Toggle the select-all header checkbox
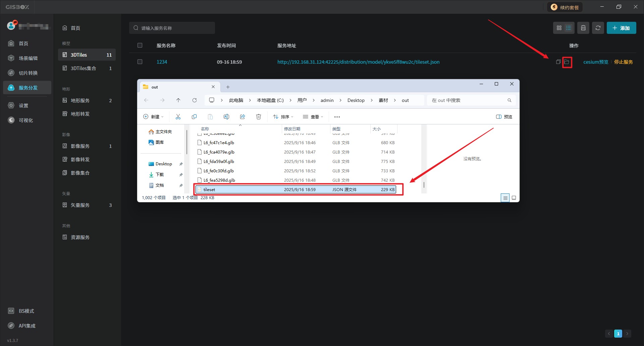This screenshot has height=346, width=644. tap(140, 46)
